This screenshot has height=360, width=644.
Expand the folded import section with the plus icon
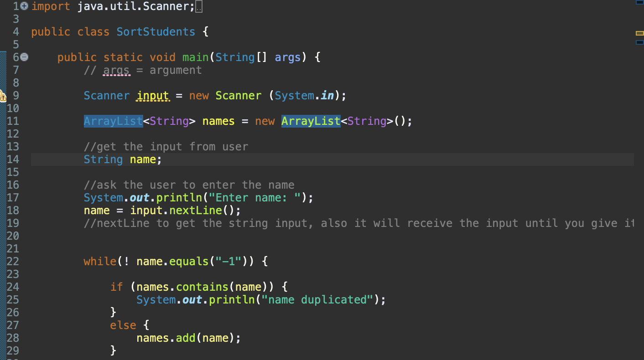tap(24, 6)
